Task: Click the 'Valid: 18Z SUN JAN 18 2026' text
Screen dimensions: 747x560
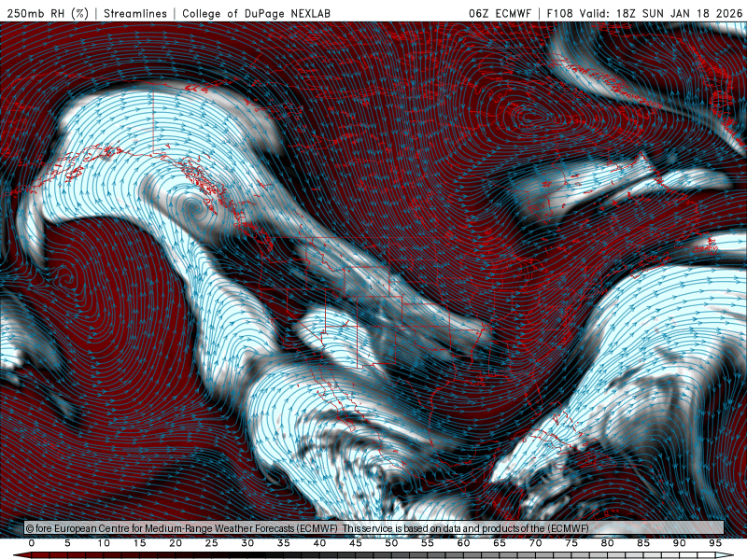Action: coord(661,13)
